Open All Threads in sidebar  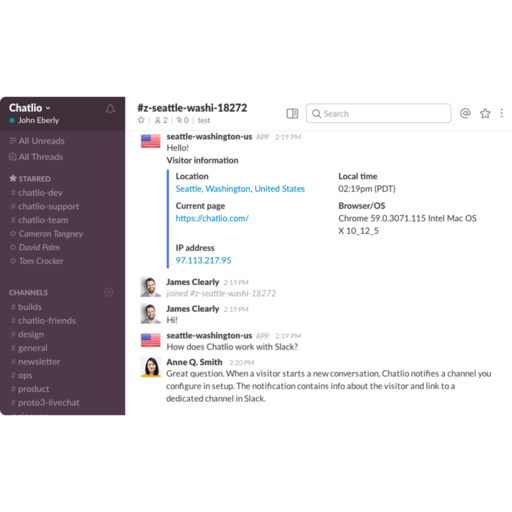click(x=36, y=157)
